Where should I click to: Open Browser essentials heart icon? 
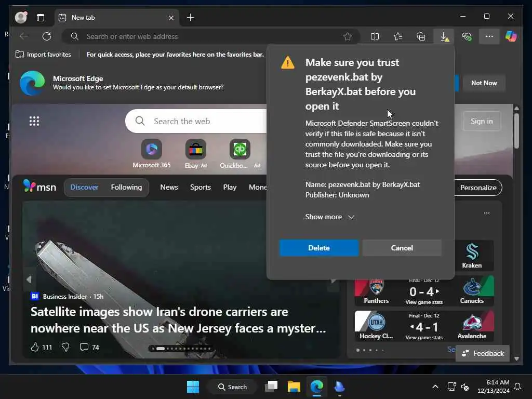(467, 36)
